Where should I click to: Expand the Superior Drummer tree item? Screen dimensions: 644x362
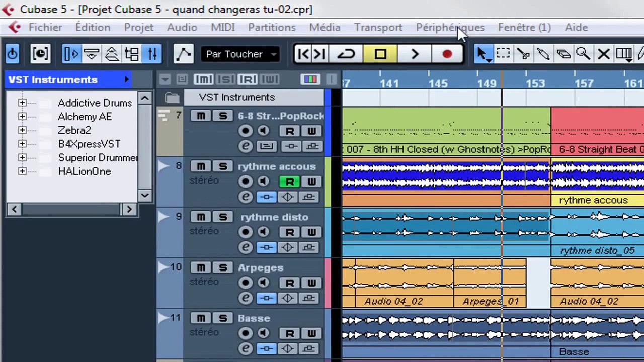[x=22, y=157]
